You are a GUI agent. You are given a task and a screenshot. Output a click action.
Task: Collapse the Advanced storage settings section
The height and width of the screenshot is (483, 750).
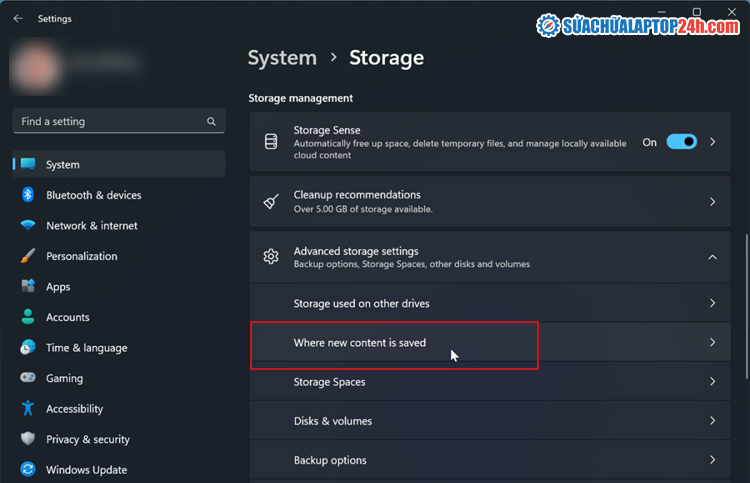point(712,257)
